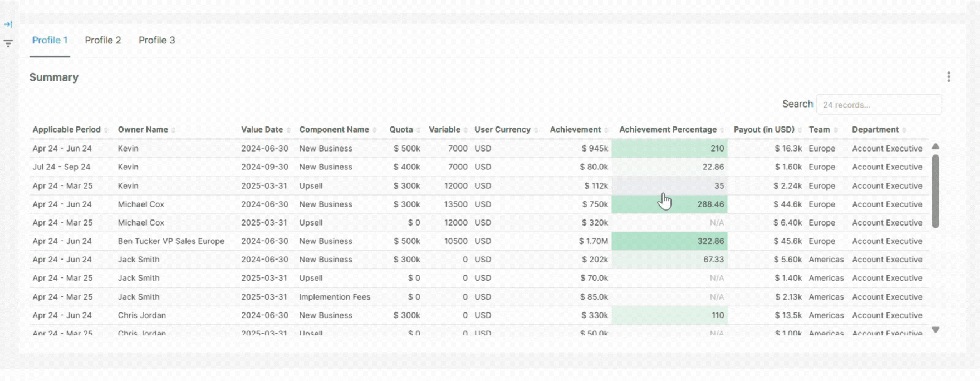Open the Summary three-dot options menu
This screenshot has height=381, width=980.
tap(949, 77)
